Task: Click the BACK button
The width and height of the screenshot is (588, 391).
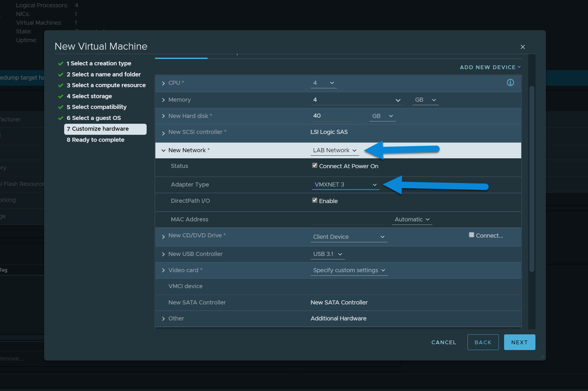Action: point(483,342)
